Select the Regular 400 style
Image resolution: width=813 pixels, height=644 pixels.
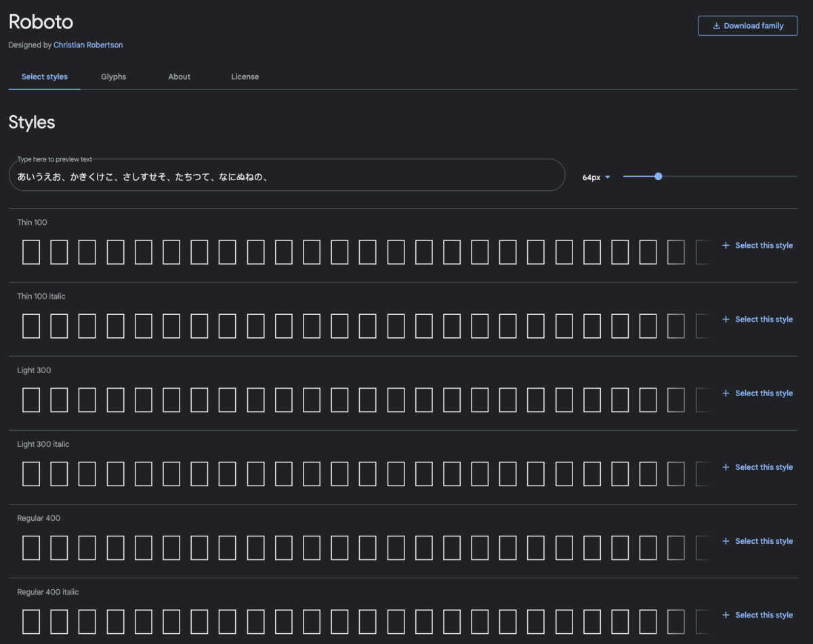[x=757, y=540]
